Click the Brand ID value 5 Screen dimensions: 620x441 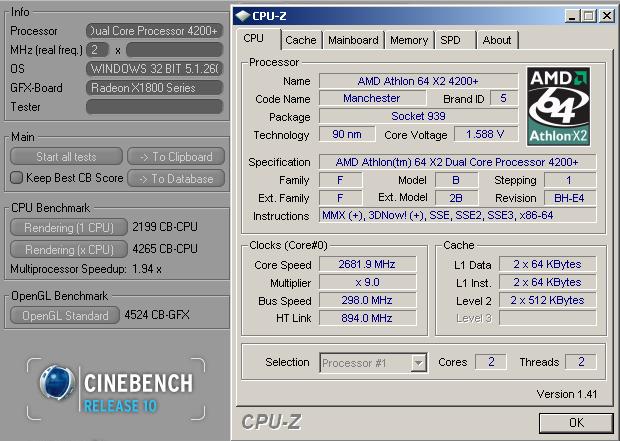[504, 98]
